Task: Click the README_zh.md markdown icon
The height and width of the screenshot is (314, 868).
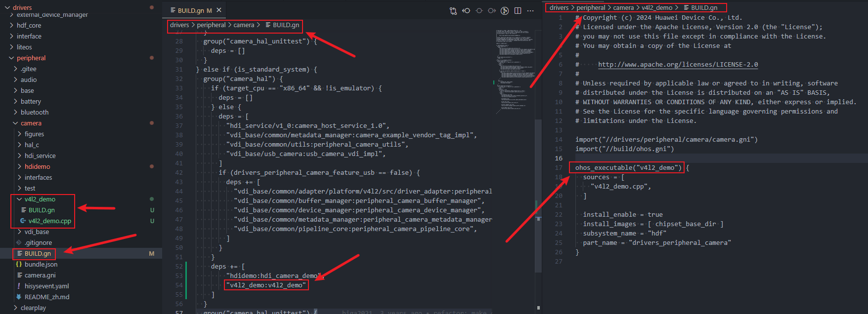Action: click(x=19, y=297)
